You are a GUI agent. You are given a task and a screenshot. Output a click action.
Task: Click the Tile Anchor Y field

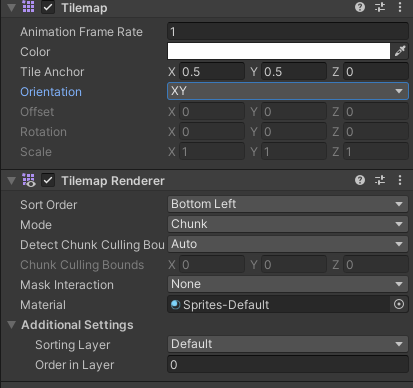[294, 71]
